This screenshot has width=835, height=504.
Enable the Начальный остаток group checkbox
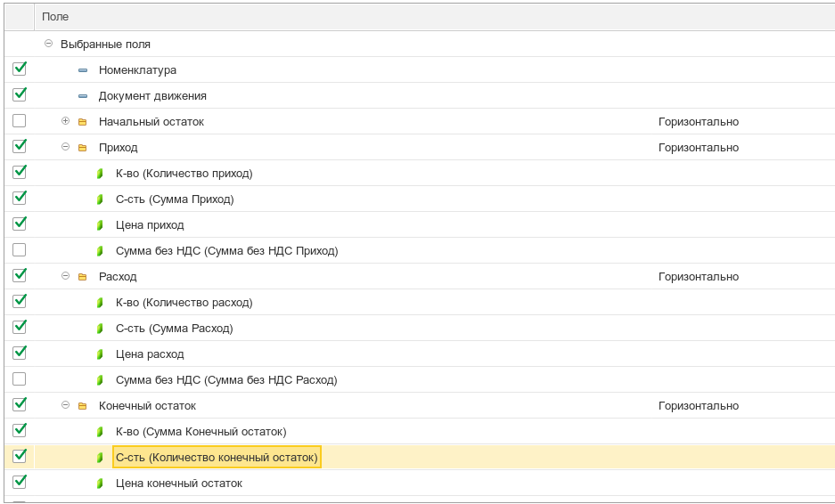click(20, 121)
